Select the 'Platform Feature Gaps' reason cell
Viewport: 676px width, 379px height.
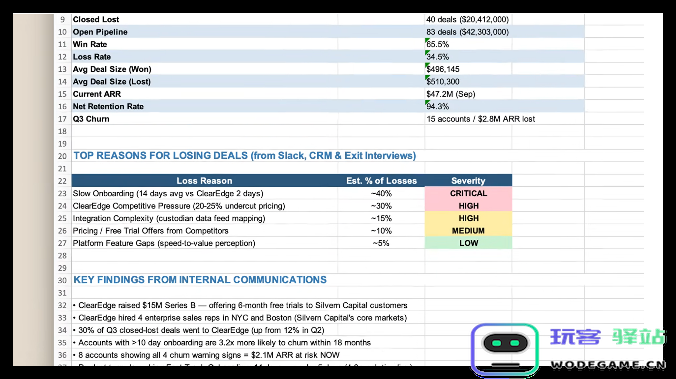pyautogui.click(x=204, y=243)
